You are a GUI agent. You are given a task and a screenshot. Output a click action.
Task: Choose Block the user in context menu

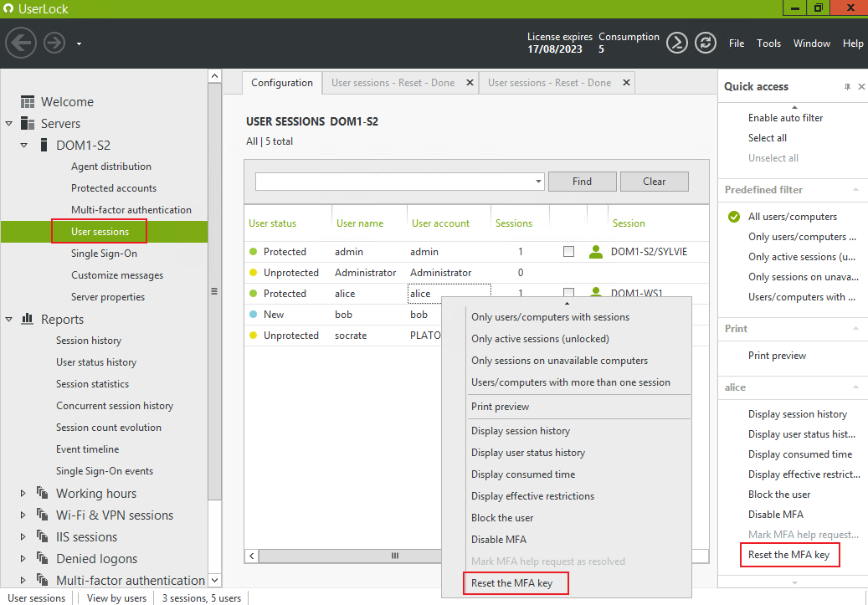tap(502, 517)
